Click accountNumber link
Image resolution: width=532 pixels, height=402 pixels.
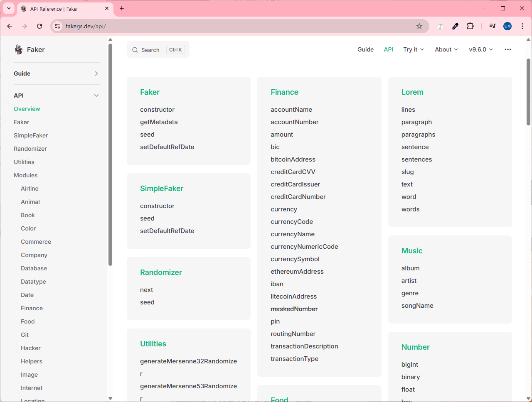tap(295, 122)
